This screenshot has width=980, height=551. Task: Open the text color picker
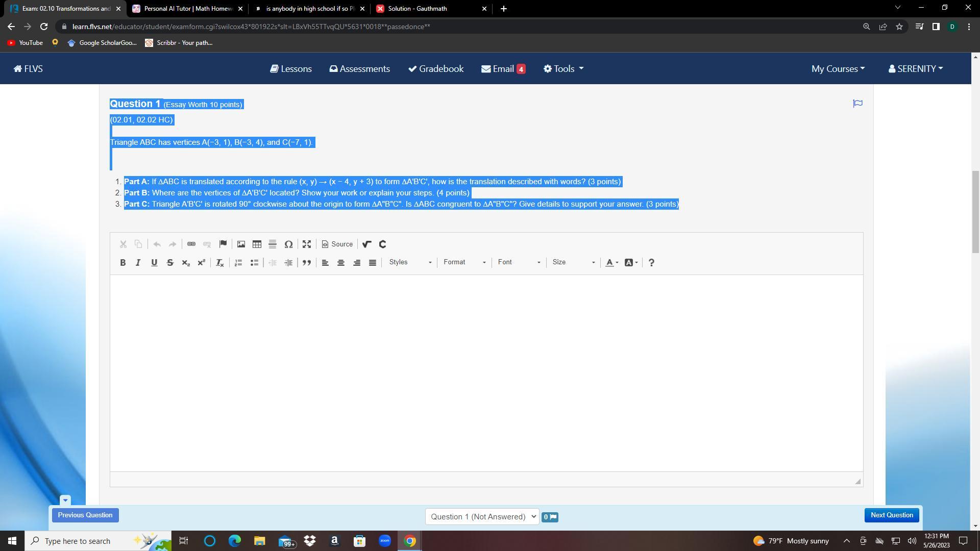[x=611, y=263]
